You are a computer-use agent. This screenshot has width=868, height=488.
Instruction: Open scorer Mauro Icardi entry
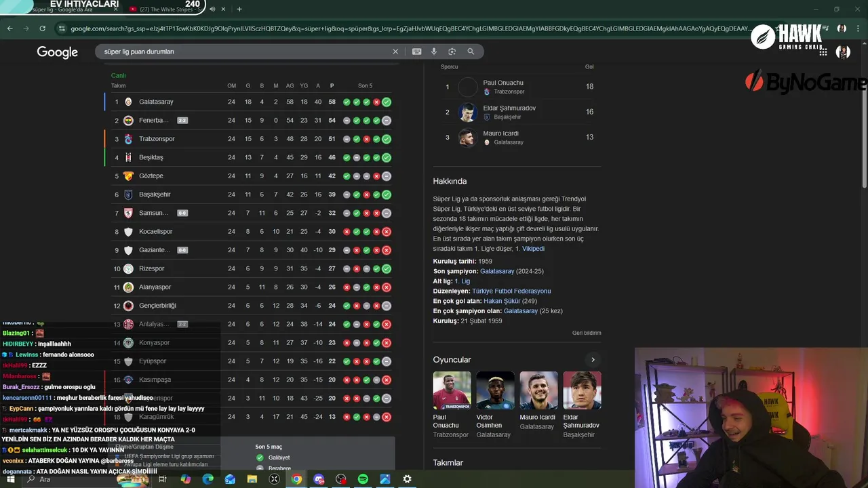(x=517, y=137)
